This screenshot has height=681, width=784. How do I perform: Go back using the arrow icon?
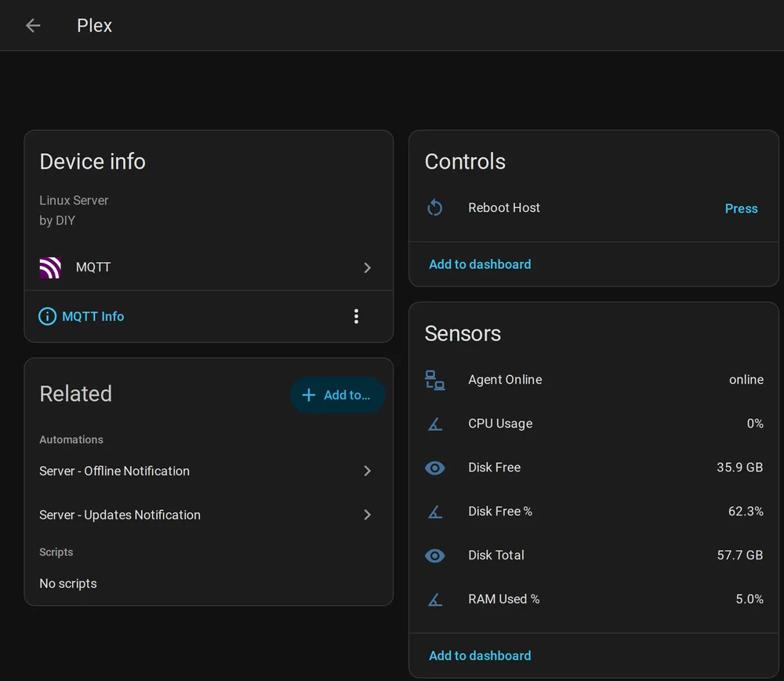click(33, 26)
